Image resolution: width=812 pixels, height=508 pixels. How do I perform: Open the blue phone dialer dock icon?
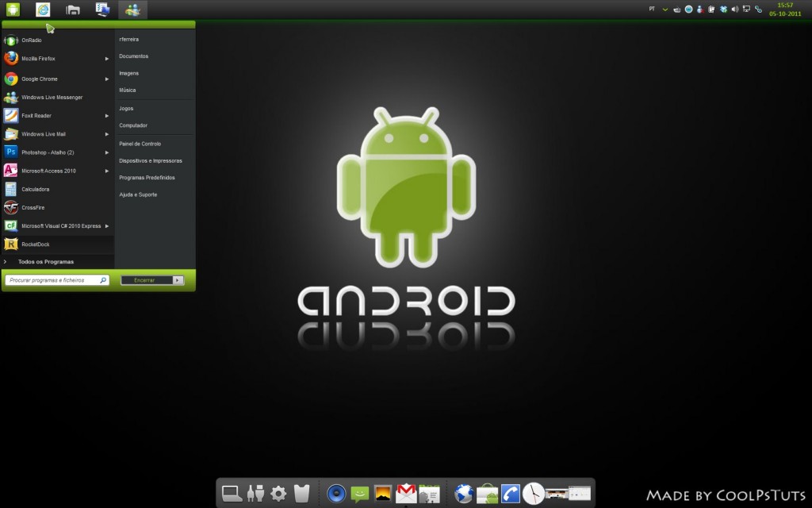[511, 494]
